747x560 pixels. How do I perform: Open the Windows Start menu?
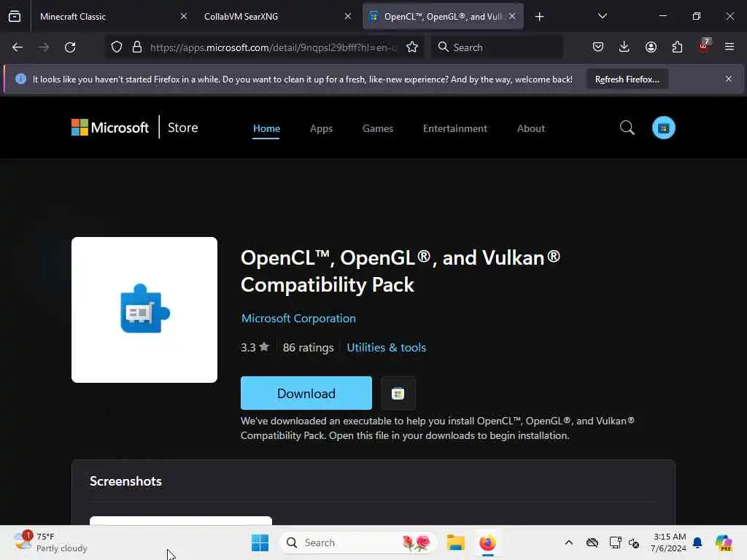260,542
